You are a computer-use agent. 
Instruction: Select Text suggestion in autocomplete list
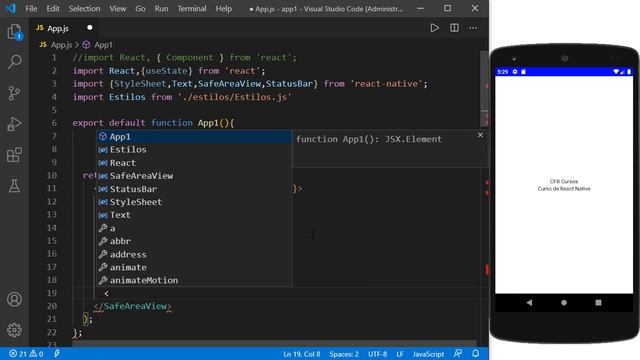(194, 215)
